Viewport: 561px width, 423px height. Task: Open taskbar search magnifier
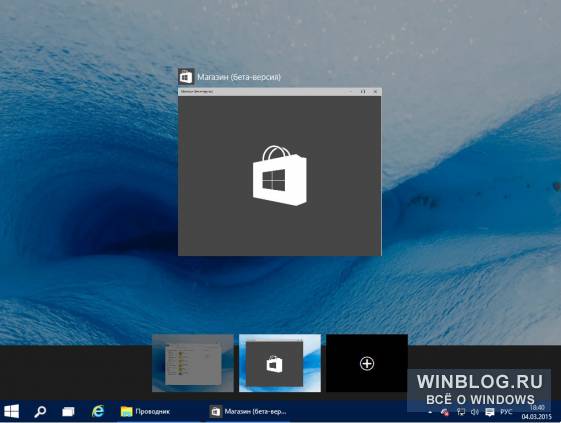click(x=40, y=412)
